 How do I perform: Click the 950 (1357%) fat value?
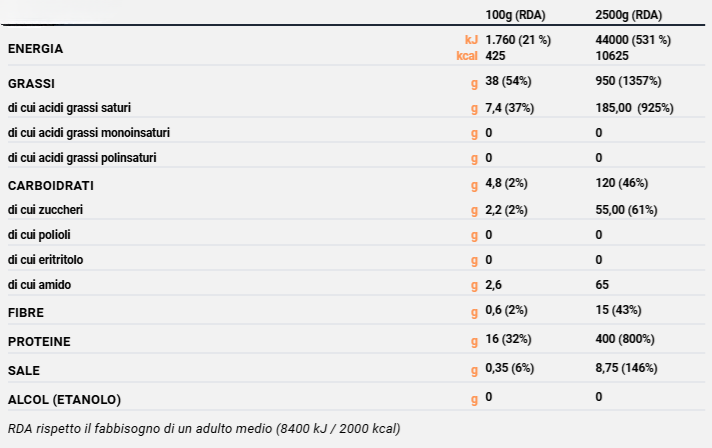tap(627, 80)
